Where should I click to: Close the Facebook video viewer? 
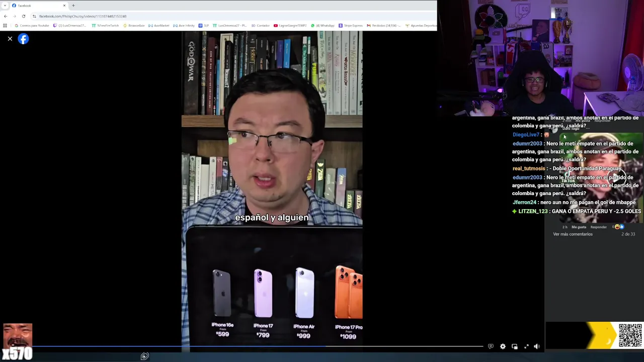(x=10, y=39)
